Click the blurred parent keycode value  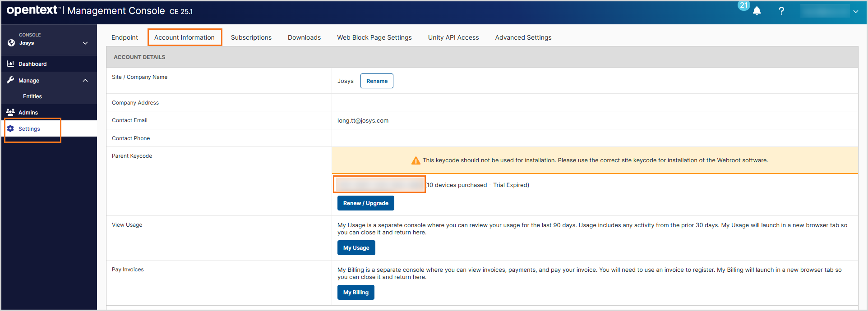pyautogui.click(x=380, y=184)
